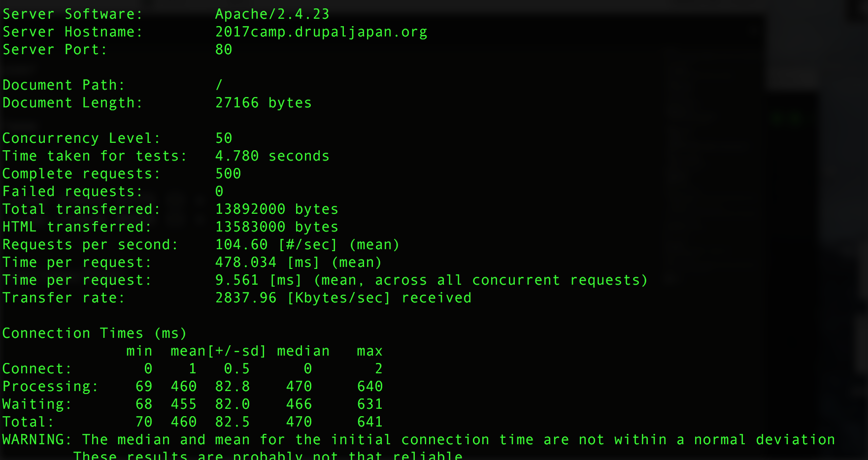Click the 13892000 bytes total transferred
The height and width of the screenshot is (460, 868).
pos(276,209)
